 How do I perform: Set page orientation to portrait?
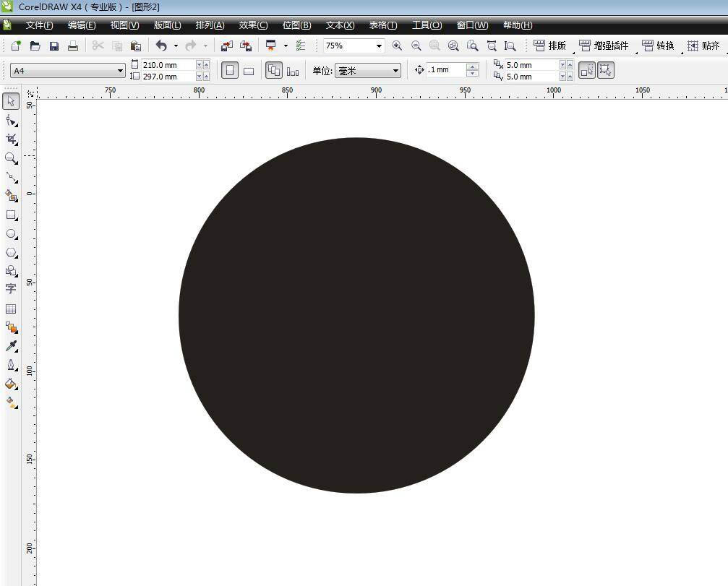coord(230,71)
